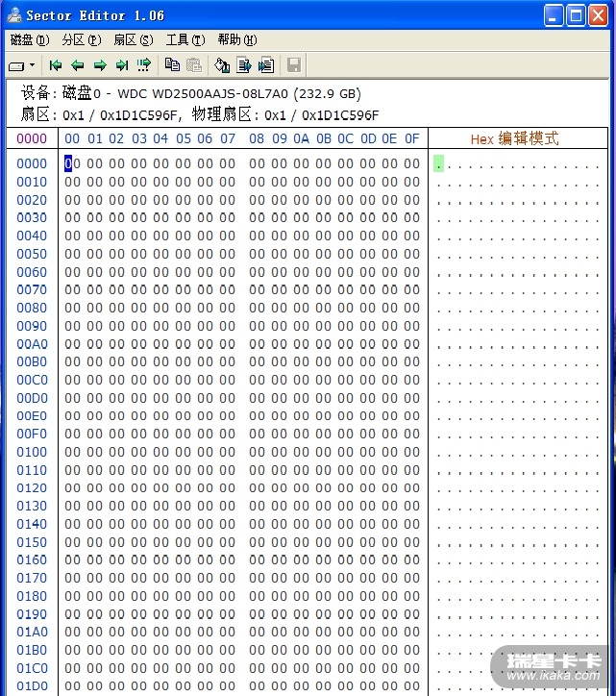616x696 pixels.
Task: Click row offset label 0100
Action: (32, 452)
